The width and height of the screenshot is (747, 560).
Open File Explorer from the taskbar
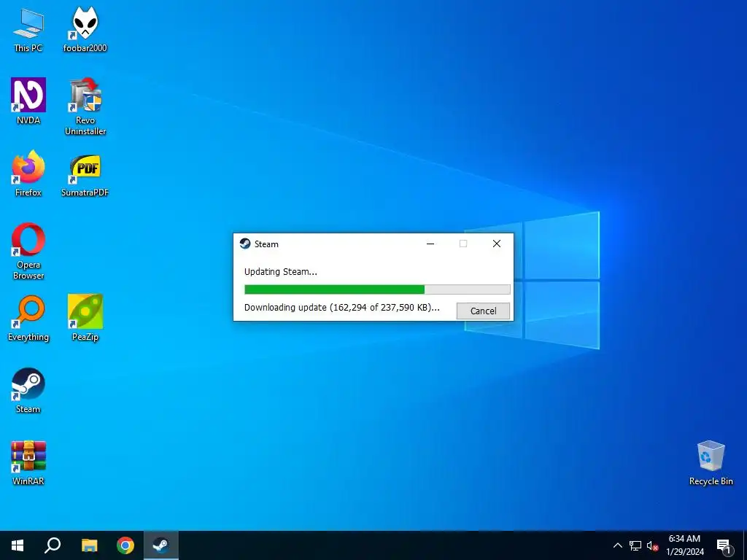tap(89, 545)
